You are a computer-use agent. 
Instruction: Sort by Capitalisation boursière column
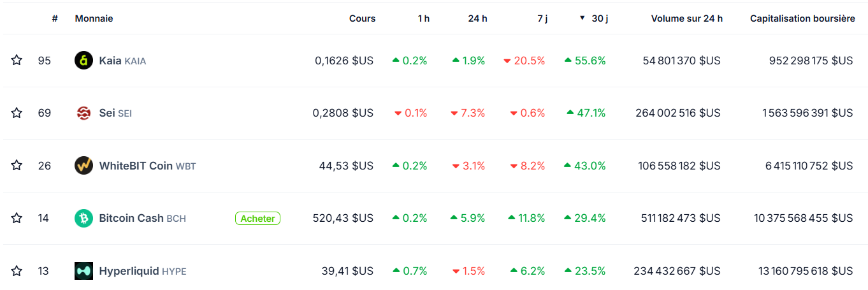802,18
